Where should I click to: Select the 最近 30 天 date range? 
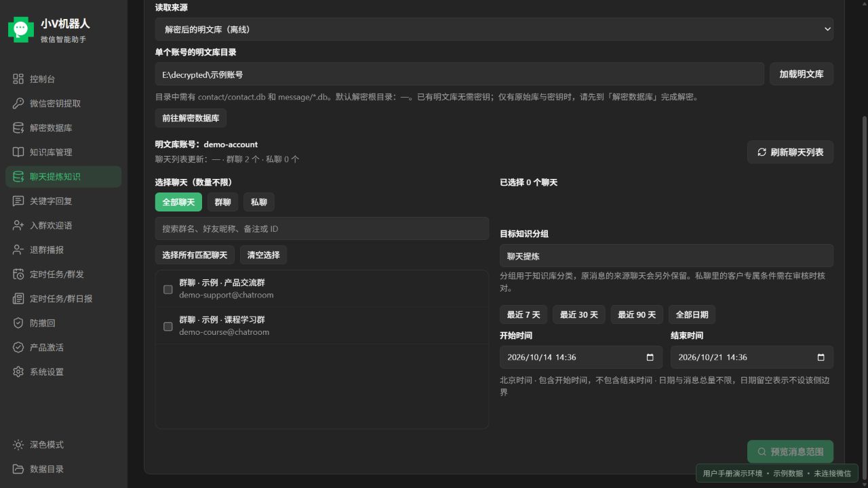(x=579, y=314)
